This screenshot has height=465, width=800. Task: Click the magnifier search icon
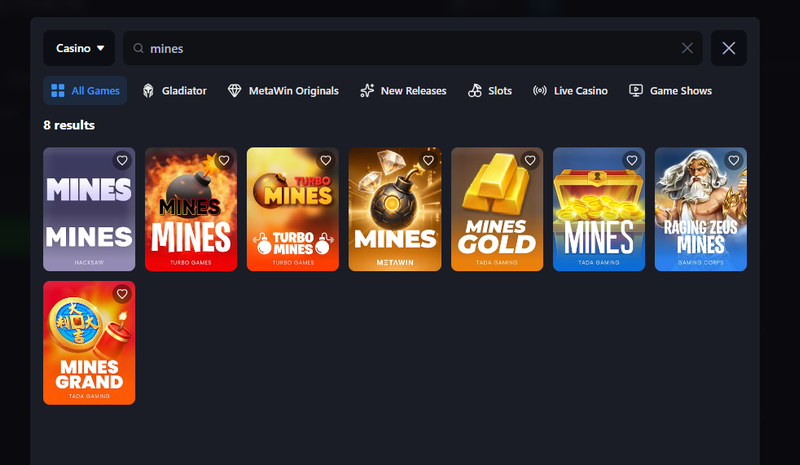click(x=138, y=48)
